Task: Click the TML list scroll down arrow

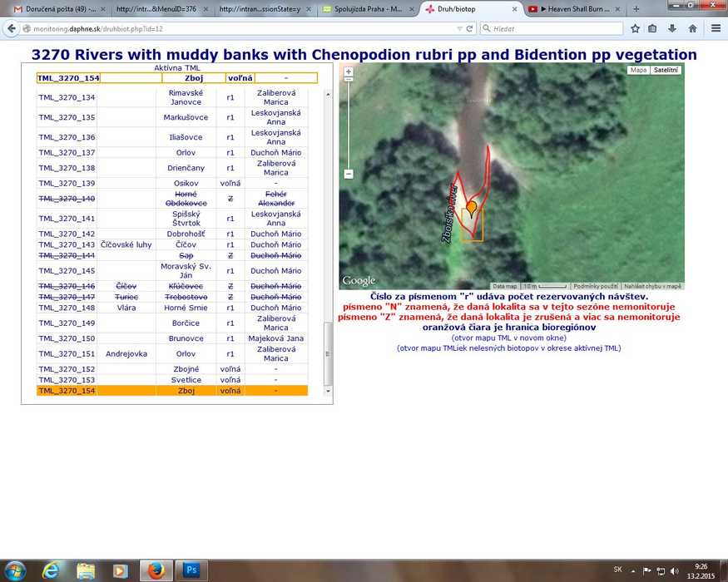Action: [x=329, y=392]
